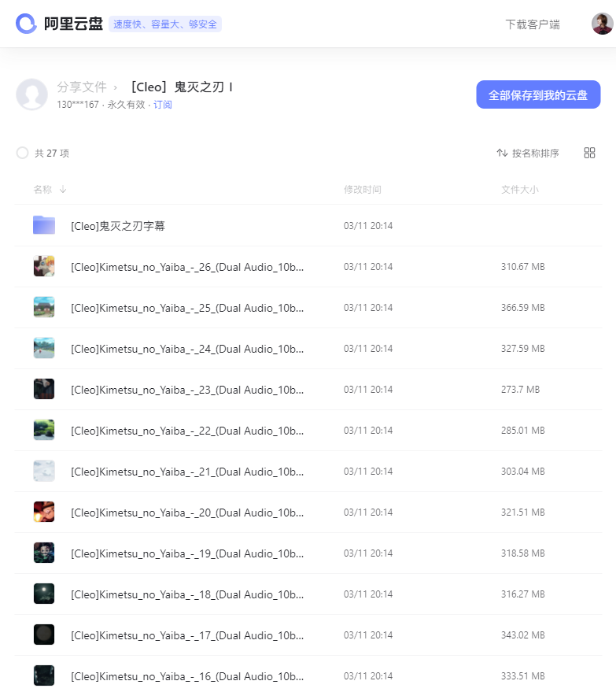The height and width of the screenshot is (692, 616).
Task: Select file name Kimetsu_no_Yaiba_-_20
Action: click(187, 513)
